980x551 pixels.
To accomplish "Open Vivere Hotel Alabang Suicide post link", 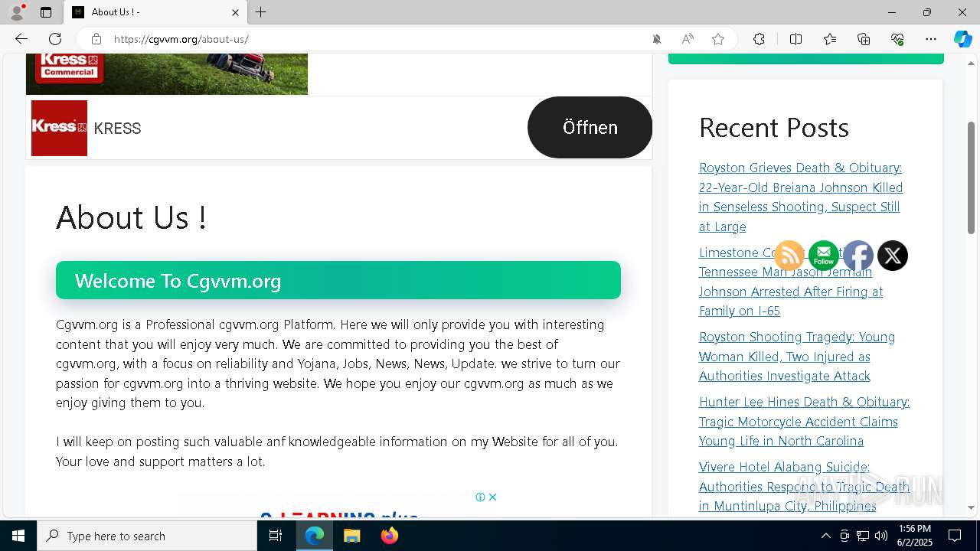I will [804, 487].
